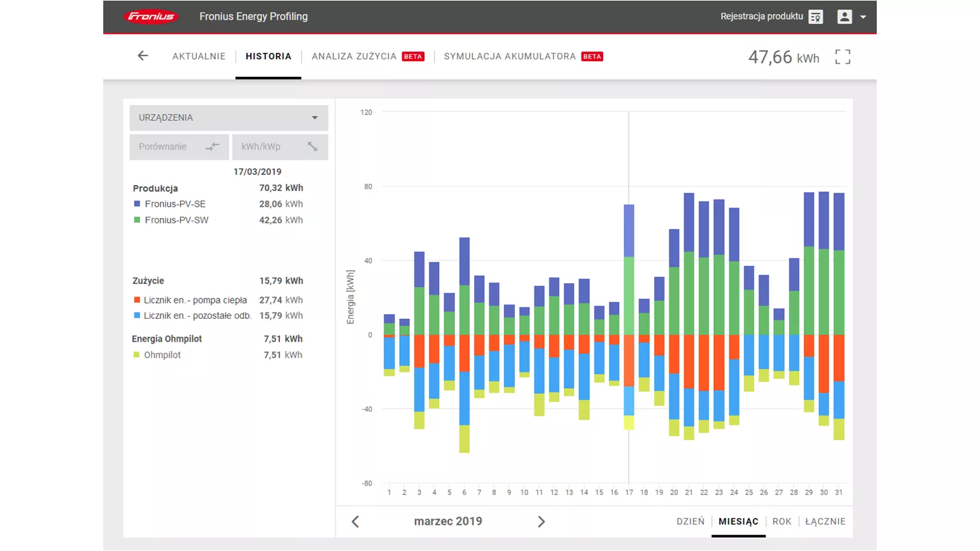980x551 pixels.
Task: Click the Porównanie compare button
Action: click(179, 147)
